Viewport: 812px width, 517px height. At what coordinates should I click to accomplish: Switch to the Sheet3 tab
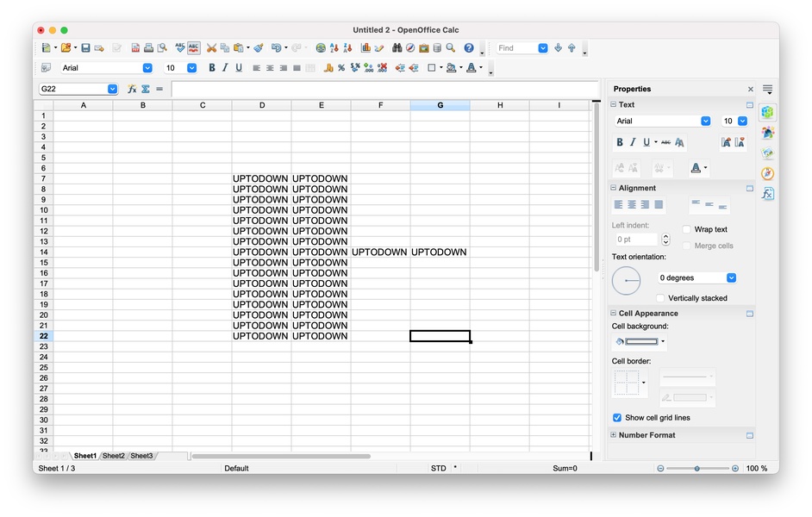point(141,456)
